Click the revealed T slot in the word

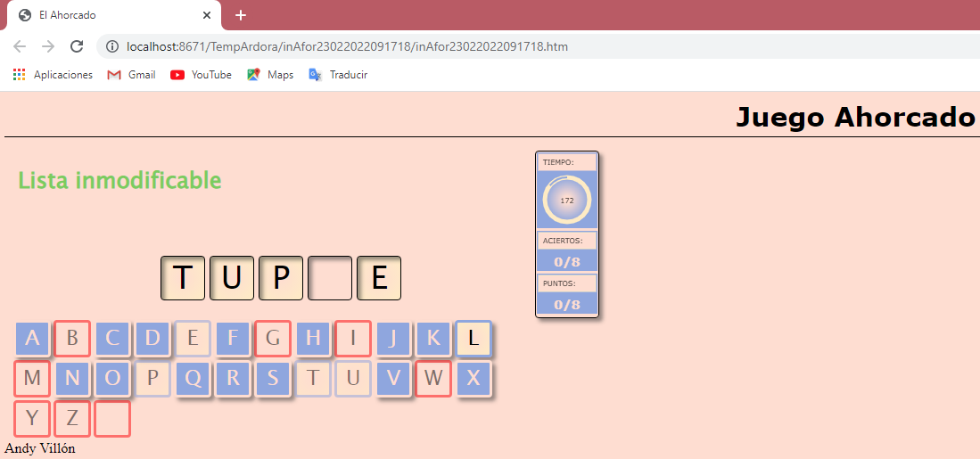click(183, 278)
